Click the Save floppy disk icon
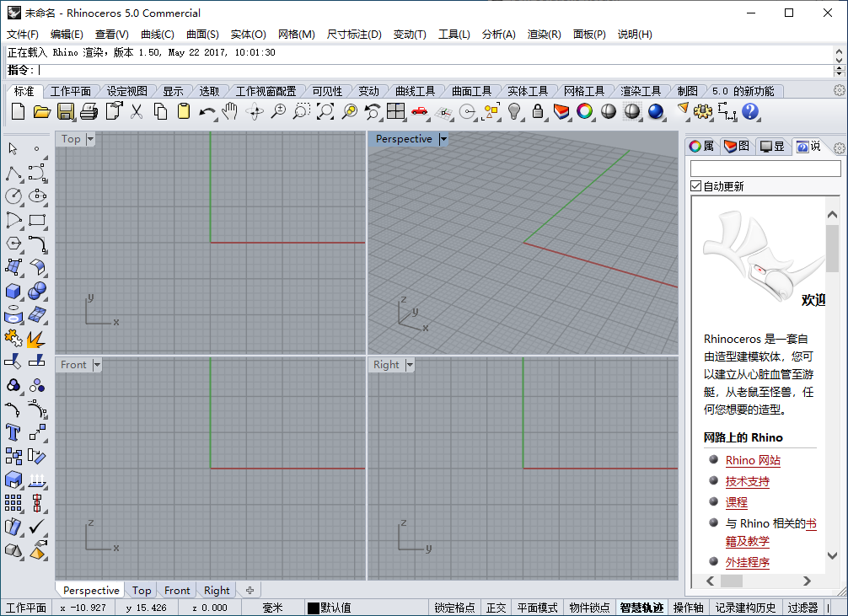Screen dimensions: 848x616 coord(66,111)
